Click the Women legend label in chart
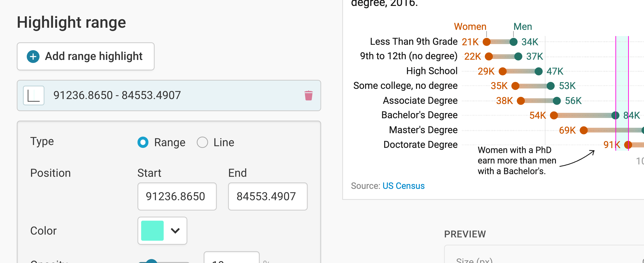The height and width of the screenshot is (263, 644). point(470,27)
